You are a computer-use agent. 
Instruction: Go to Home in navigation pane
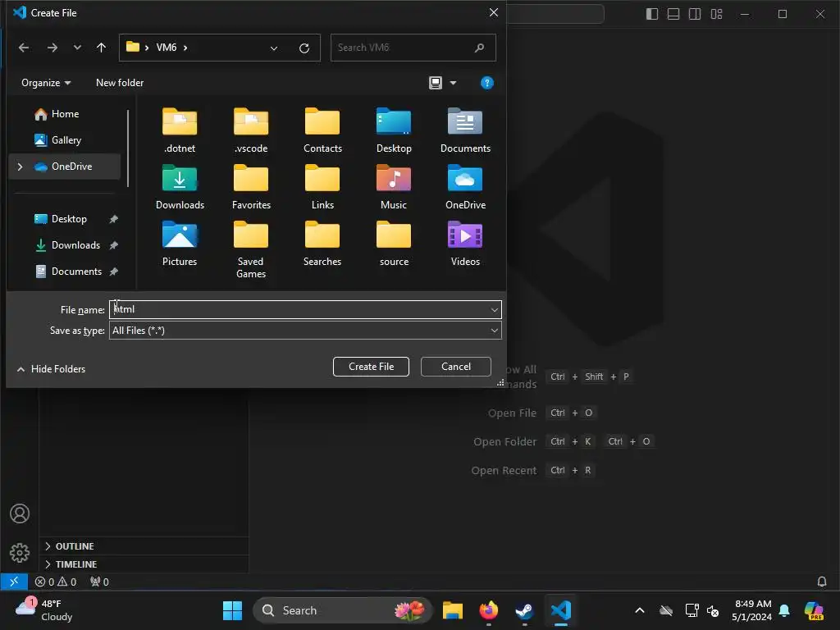[x=65, y=114]
